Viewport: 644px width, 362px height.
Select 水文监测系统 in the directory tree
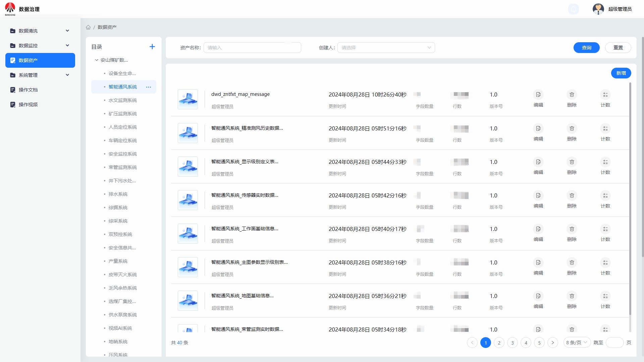coord(122,100)
